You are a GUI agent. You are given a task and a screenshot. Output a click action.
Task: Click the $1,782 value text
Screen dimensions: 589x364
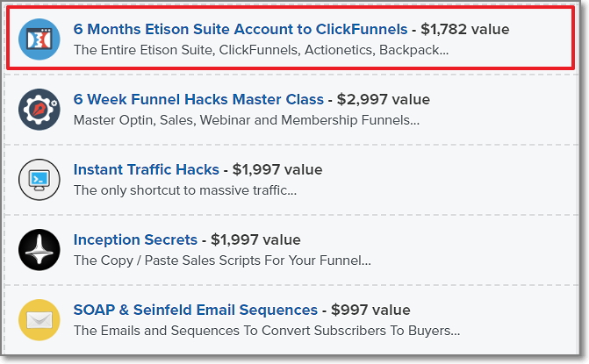click(464, 29)
